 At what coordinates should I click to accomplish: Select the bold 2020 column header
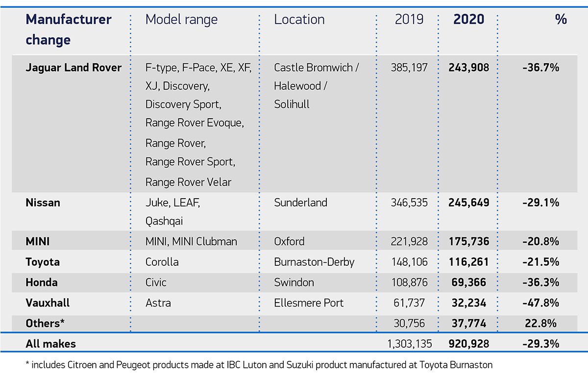468,20
